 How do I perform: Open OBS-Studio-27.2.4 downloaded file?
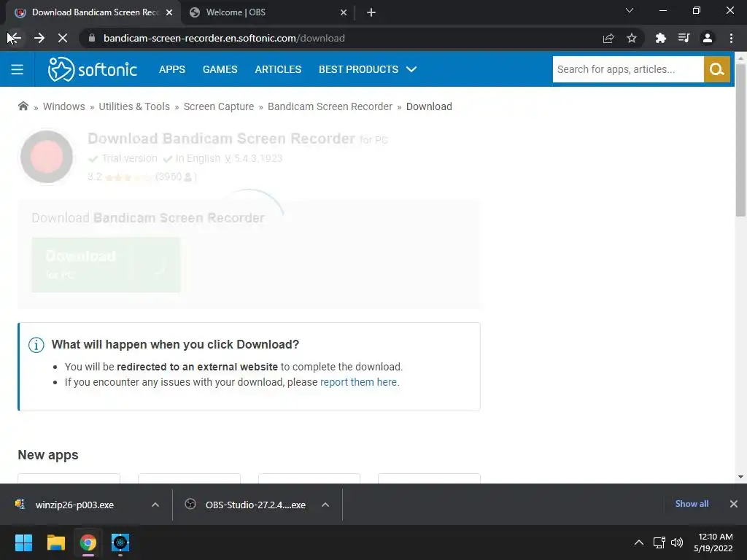[255, 505]
